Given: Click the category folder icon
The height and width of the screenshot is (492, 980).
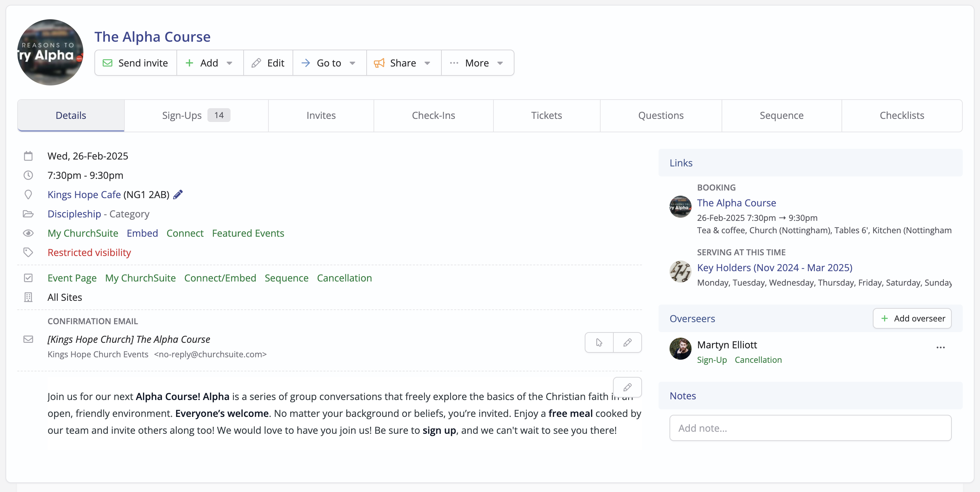Looking at the screenshot, I should tap(28, 214).
